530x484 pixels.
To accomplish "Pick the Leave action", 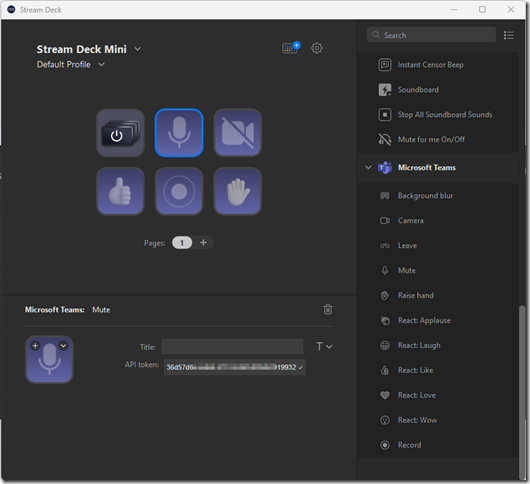I will (437, 246).
